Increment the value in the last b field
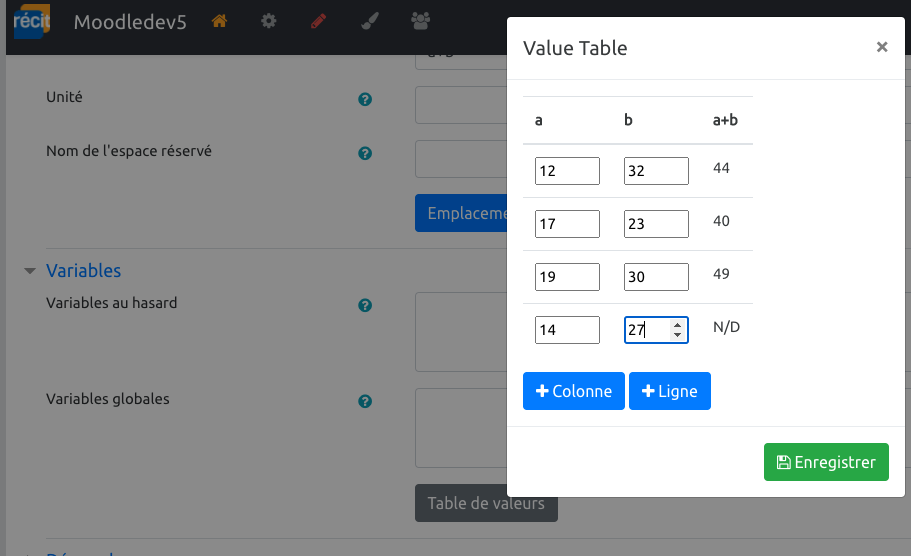Image resolution: width=911 pixels, height=556 pixels. pos(678,325)
